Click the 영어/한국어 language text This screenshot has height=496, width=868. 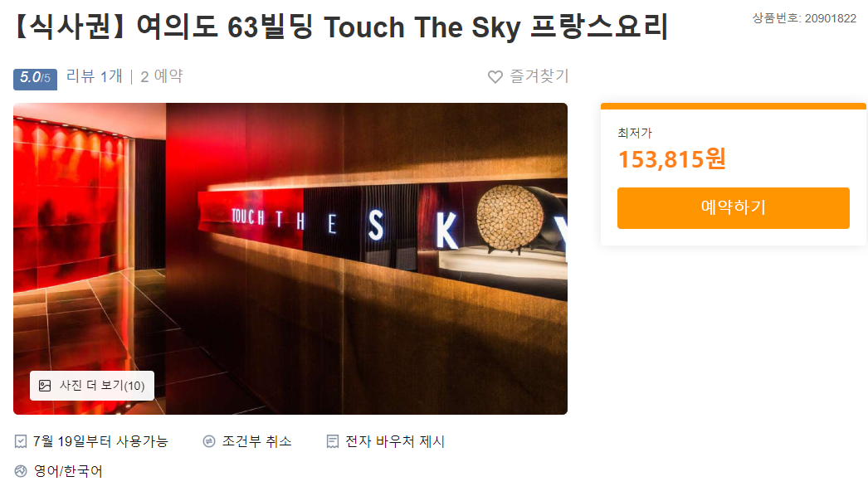coord(68,471)
